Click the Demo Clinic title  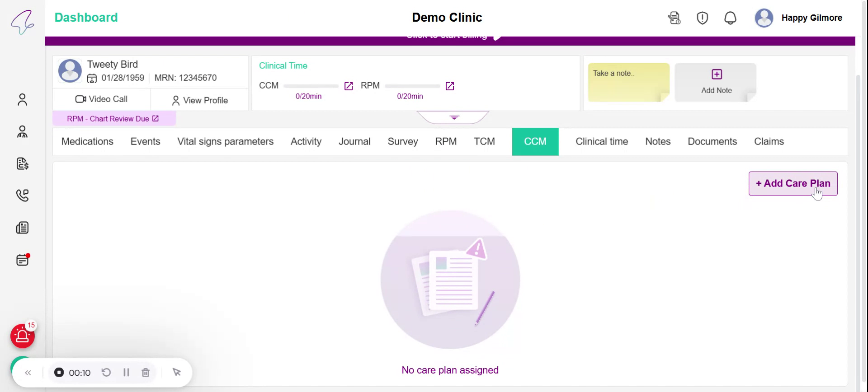[447, 18]
